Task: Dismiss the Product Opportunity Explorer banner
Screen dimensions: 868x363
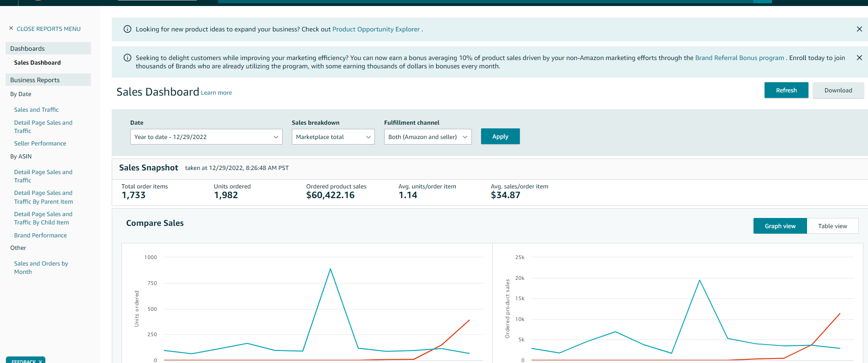Action: tap(859, 29)
